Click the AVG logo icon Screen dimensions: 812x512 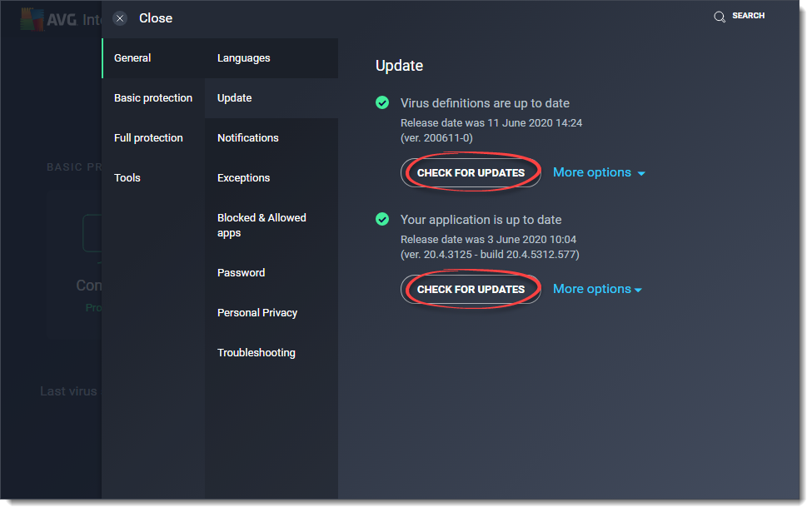[30, 17]
